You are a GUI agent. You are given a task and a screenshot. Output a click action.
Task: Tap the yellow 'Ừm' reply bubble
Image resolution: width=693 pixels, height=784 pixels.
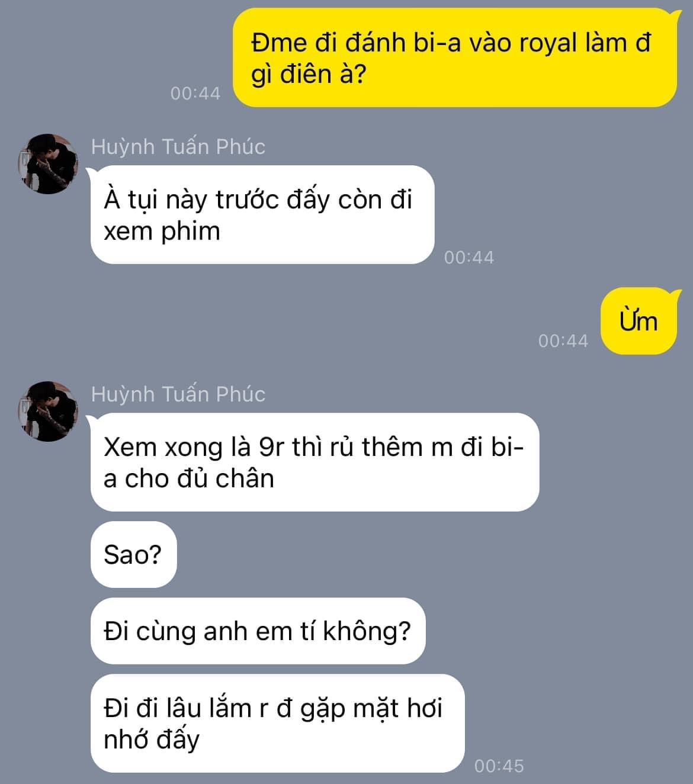639,321
